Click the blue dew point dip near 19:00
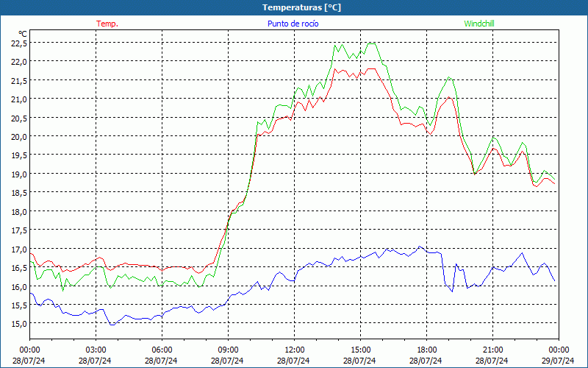This screenshot has width=588, height=368. pyautogui.click(x=452, y=291)
